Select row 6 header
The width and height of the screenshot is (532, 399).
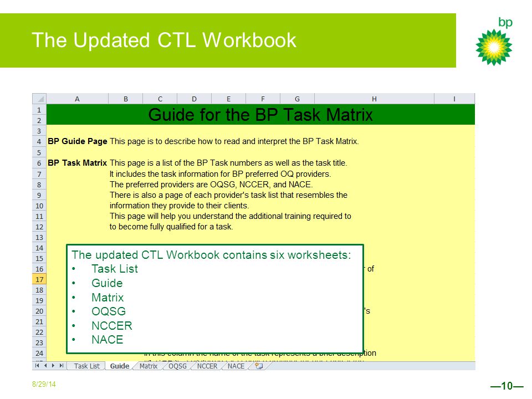coord(39,163)
